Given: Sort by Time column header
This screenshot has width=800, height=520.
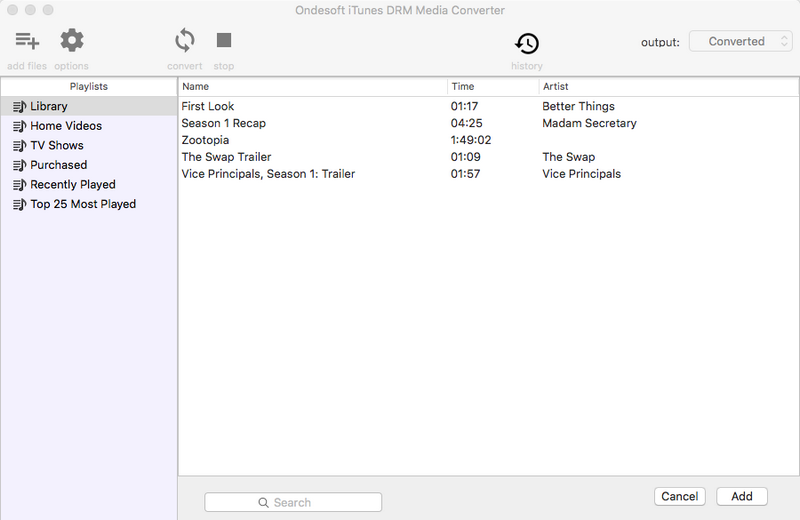Looking at the screenshot, I should coord(493,87).
